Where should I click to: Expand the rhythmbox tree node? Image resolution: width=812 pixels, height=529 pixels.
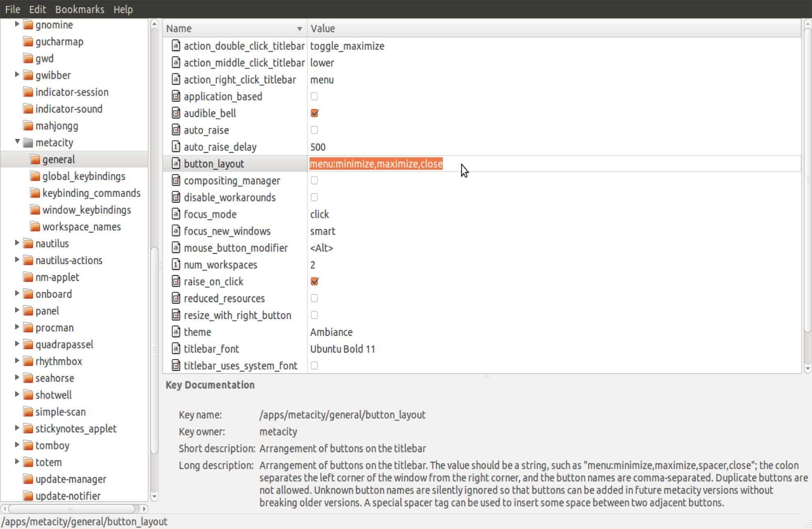point(17,361)
